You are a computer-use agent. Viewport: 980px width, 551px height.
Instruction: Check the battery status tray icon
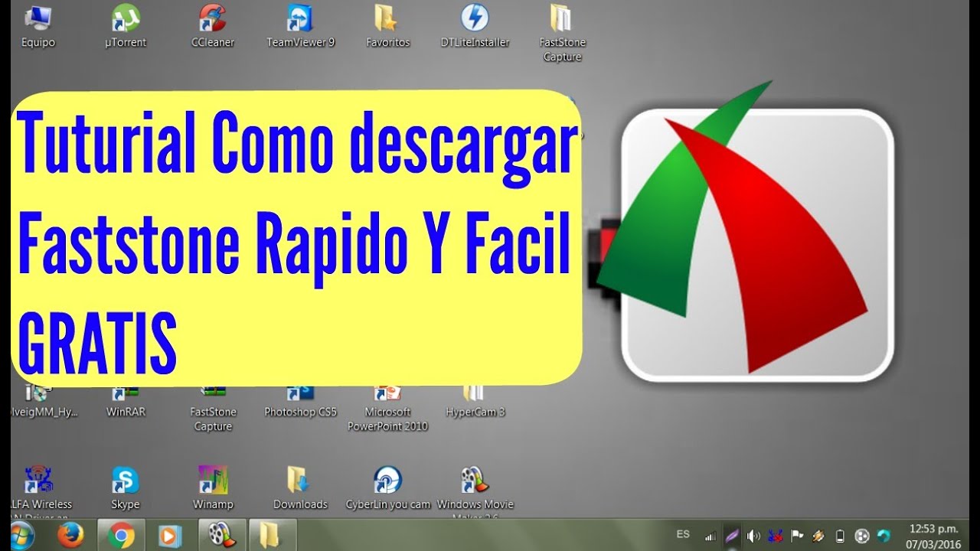pos(840,536)
